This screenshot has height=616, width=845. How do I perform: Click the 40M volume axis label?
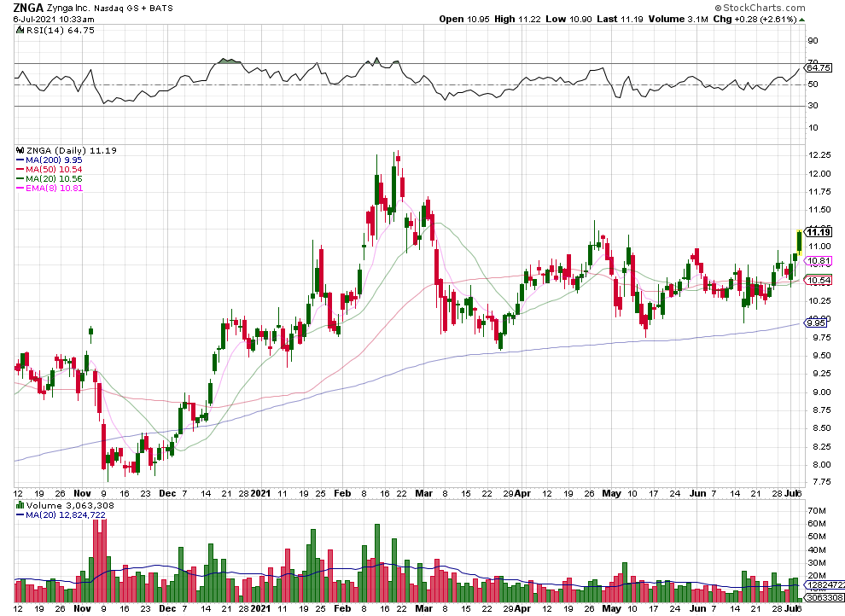[x=817, y=549]
